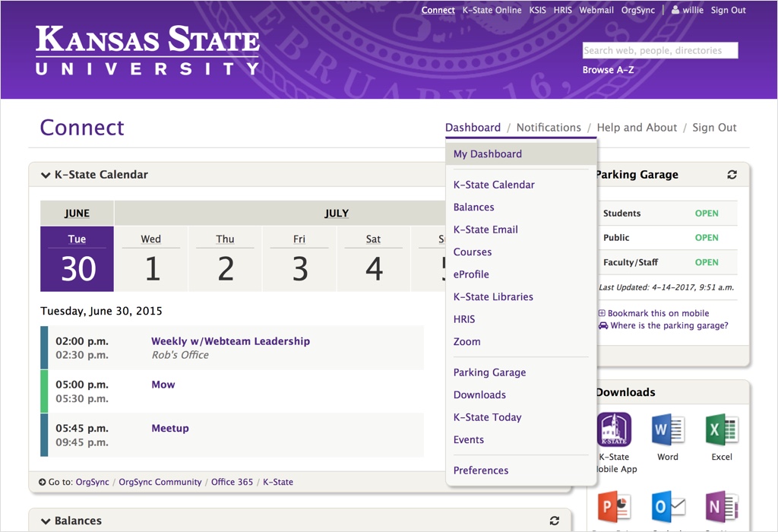The image size is (778, 532).
Task: Click the Outlook download icon
Action: 667,507
